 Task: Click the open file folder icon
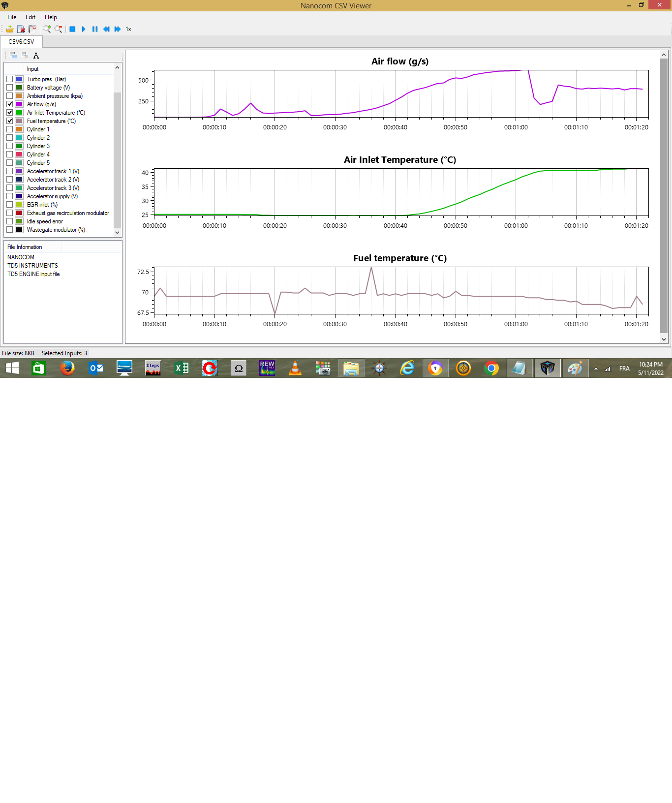coord(10,29)
